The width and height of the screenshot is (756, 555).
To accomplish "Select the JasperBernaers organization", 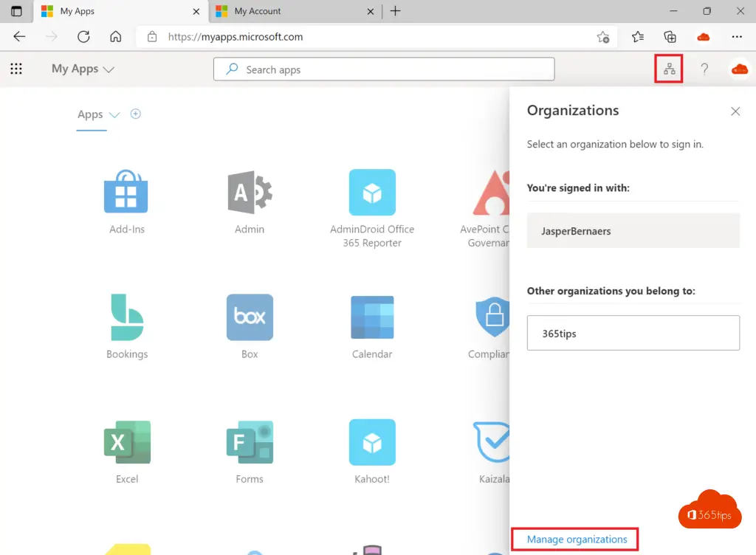I will pyautogui.click(x=633, y=231).
